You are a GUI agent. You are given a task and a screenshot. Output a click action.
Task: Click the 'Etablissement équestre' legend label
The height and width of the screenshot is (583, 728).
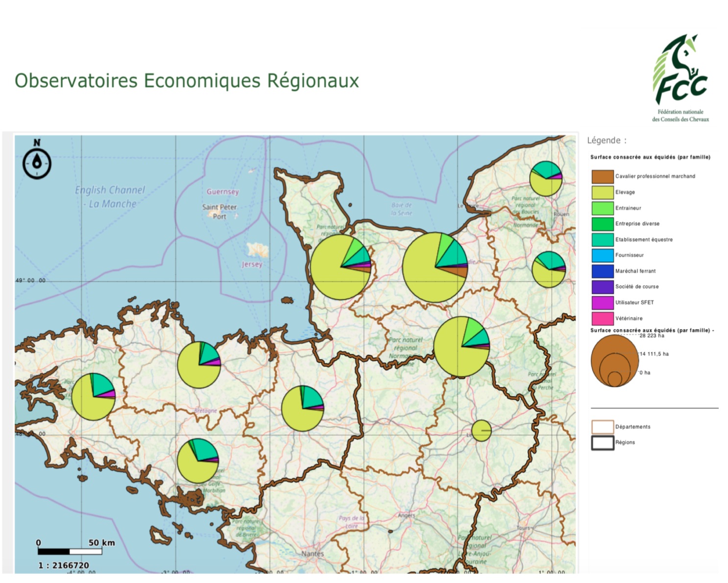click(644, 240)
